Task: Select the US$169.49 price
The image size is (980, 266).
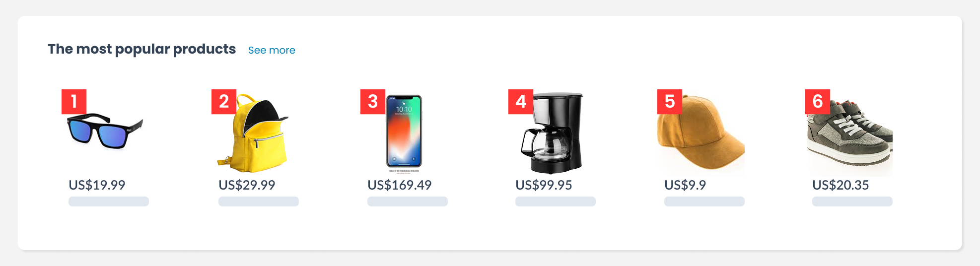Action: (399, 185)
